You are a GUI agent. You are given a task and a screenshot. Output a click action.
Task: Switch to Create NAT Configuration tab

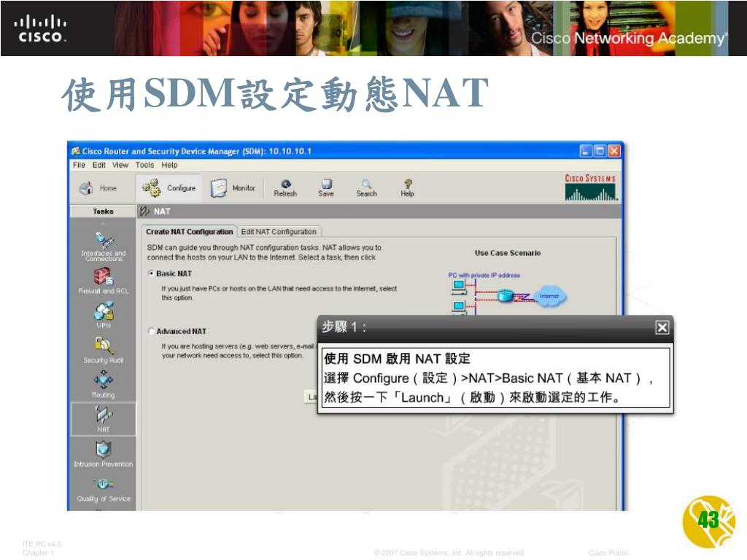189,231
